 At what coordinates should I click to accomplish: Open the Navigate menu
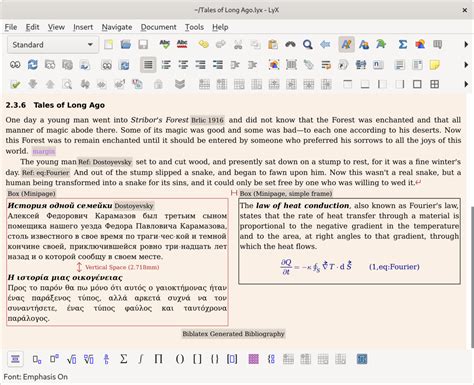pos(117,27)
